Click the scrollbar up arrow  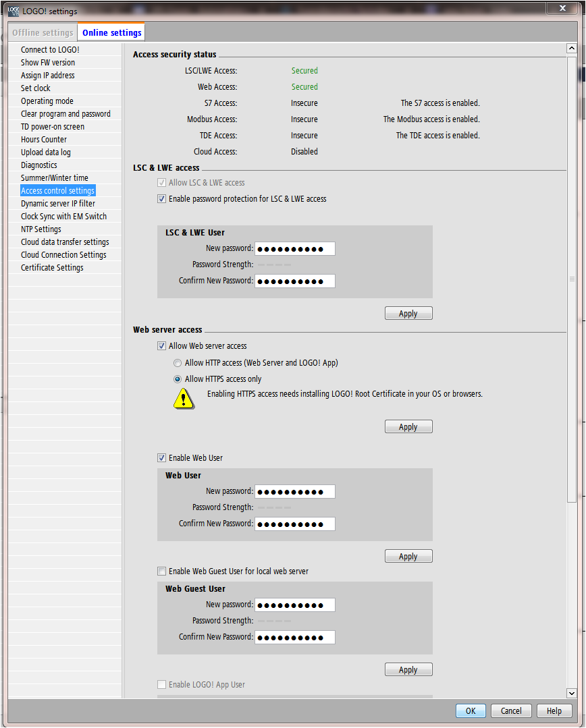(x=572, y=49)
